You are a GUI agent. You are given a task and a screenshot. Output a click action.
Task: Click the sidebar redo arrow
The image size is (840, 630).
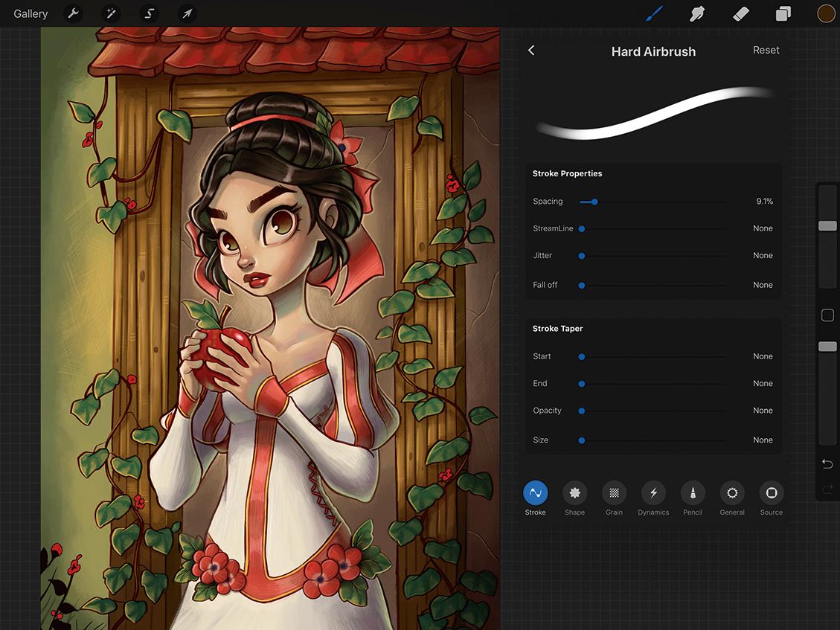pos(827,489)
